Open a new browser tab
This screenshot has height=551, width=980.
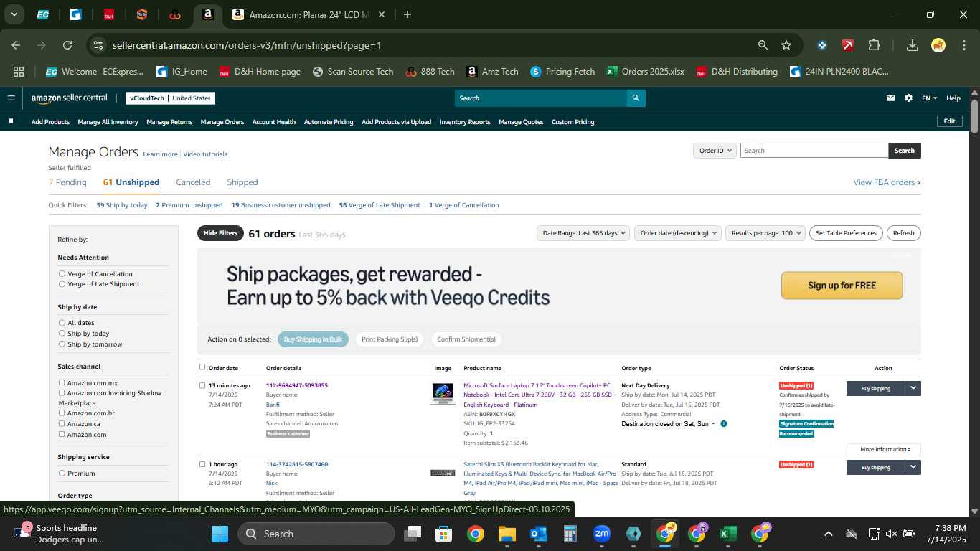tap(407, 14)
